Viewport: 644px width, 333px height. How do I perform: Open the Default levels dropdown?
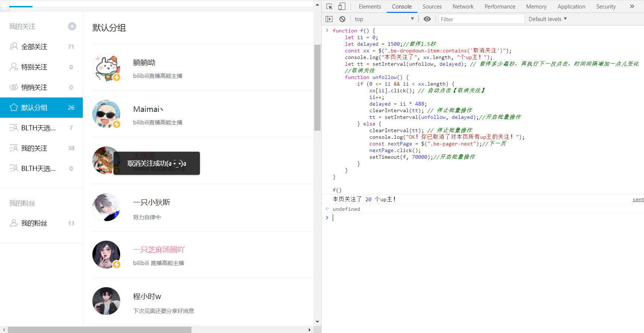548,19
